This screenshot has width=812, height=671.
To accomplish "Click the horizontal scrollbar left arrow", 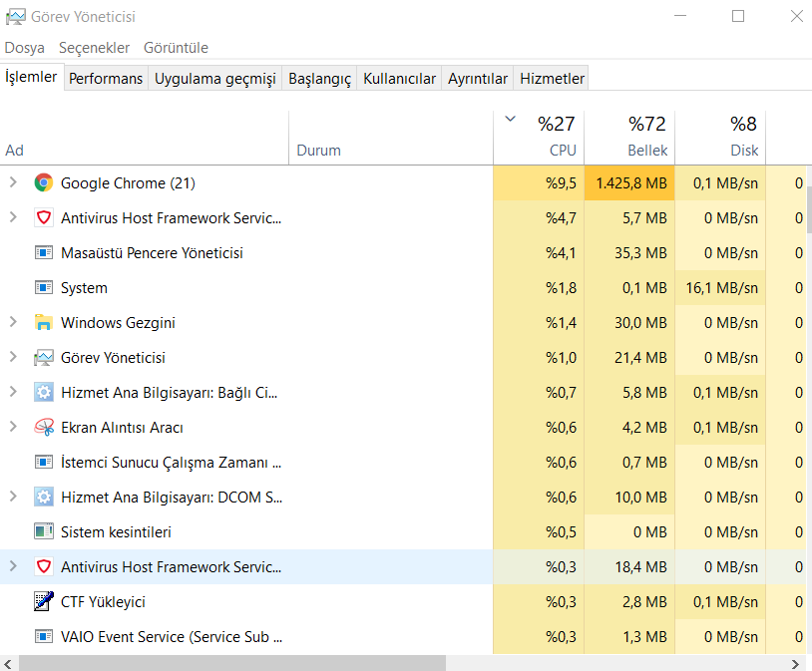I will click(x=7, y=664).
